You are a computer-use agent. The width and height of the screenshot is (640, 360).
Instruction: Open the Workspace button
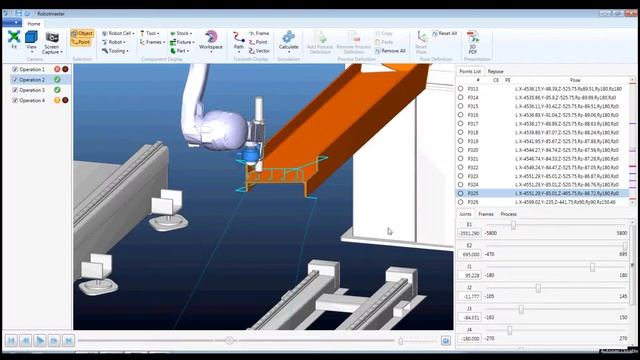point(211,41)
